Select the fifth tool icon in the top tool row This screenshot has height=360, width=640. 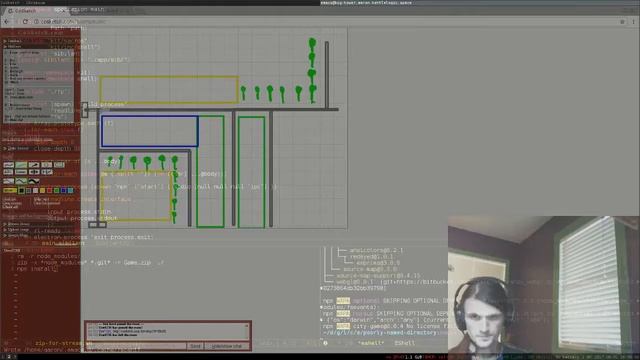pos(59,165)
